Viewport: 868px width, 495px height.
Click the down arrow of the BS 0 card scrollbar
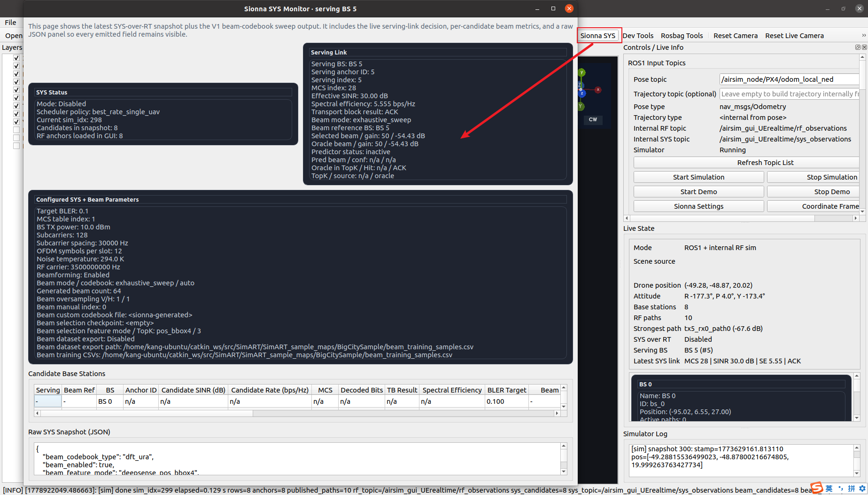(857, 418)
